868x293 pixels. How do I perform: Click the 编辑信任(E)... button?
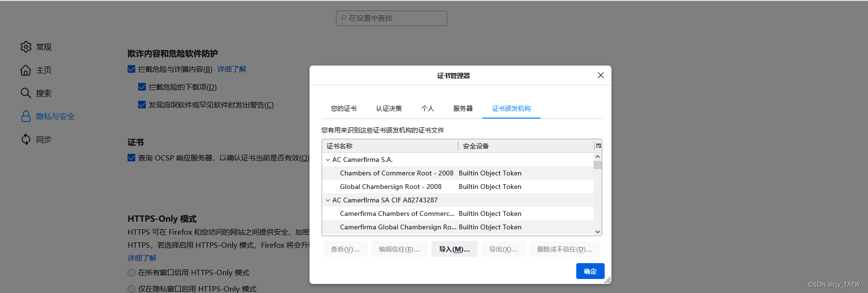[x=399, y=249]
